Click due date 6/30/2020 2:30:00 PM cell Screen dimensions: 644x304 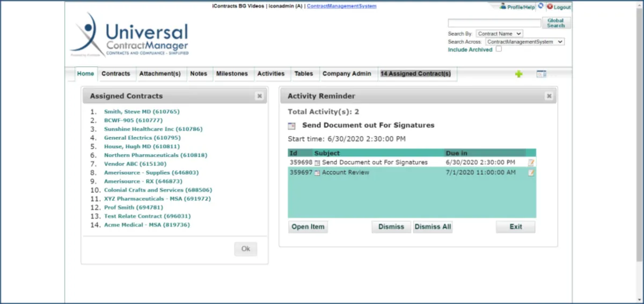click(480, 162)
